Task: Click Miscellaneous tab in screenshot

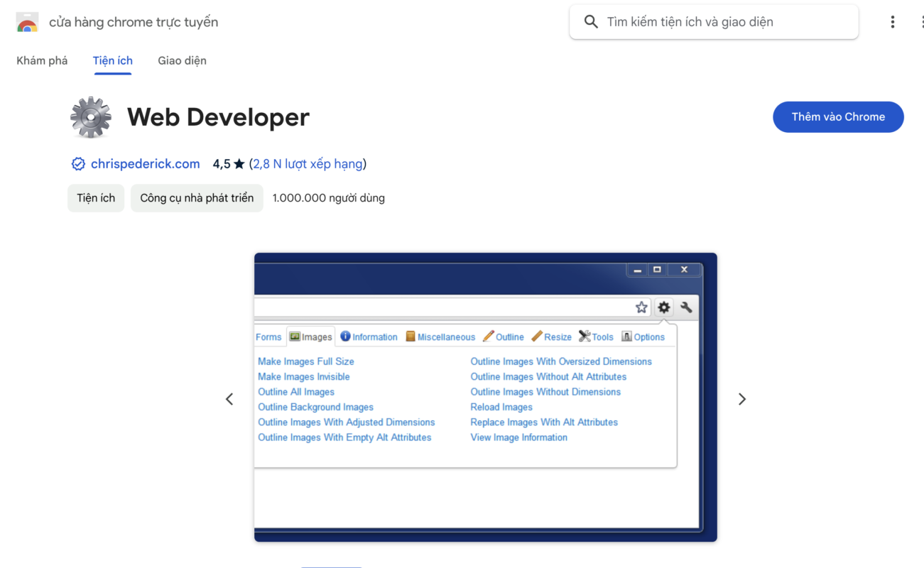Action: 440,337
